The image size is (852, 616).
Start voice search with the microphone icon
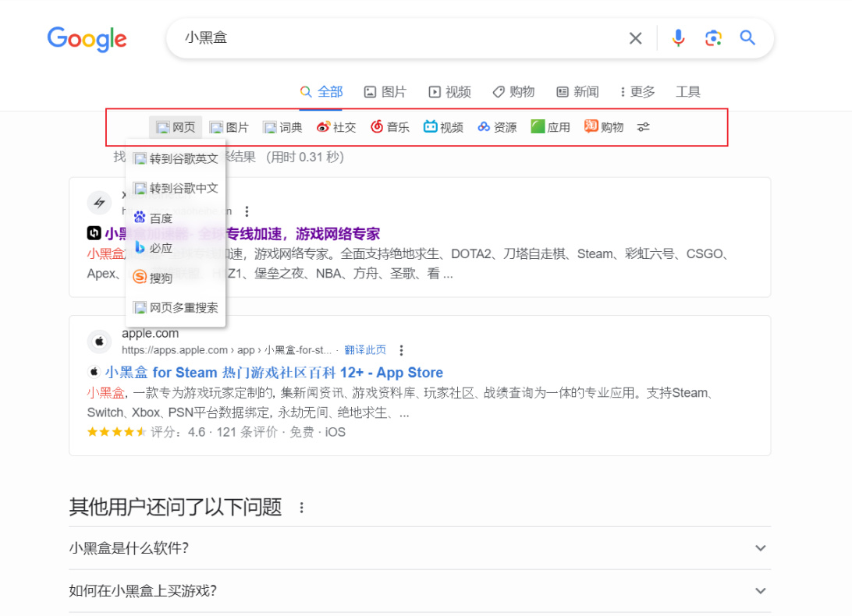tap(678, 38)
